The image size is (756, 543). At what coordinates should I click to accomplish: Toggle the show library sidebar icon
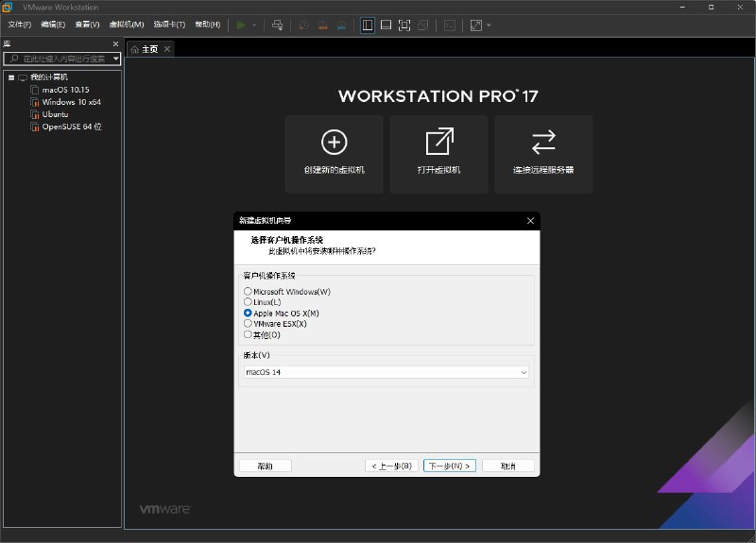tap(368, 25)
